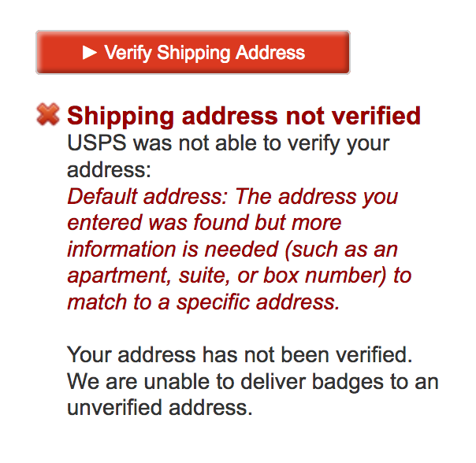476x463 pixels.
Task: Click 'The address you' italic text
Action: coord(317,197)
